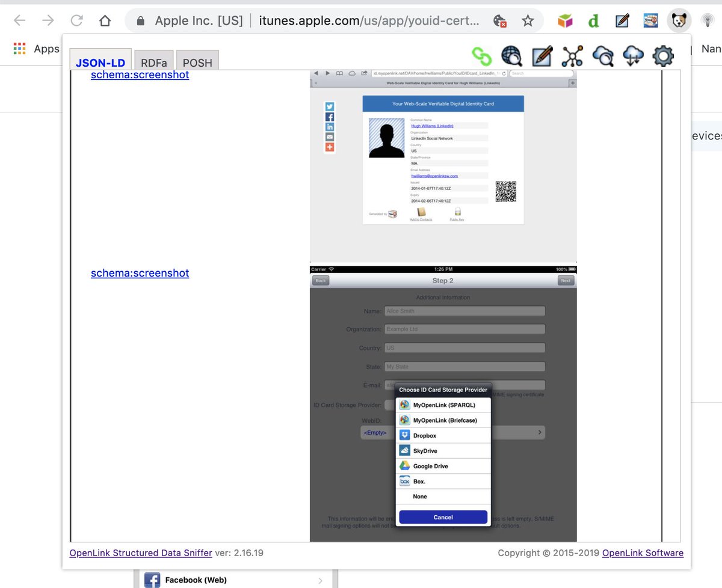Navigate back in browser history

(x=19, y=21)
